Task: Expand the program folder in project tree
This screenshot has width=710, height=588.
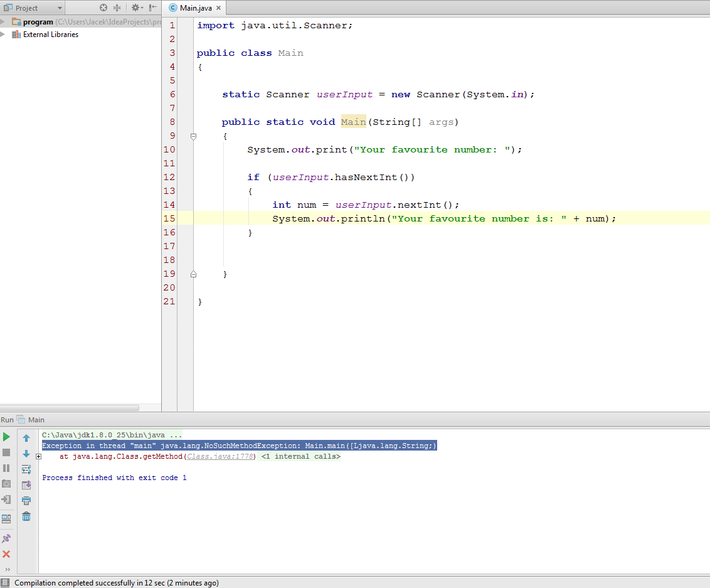Action: coord(3,22)
